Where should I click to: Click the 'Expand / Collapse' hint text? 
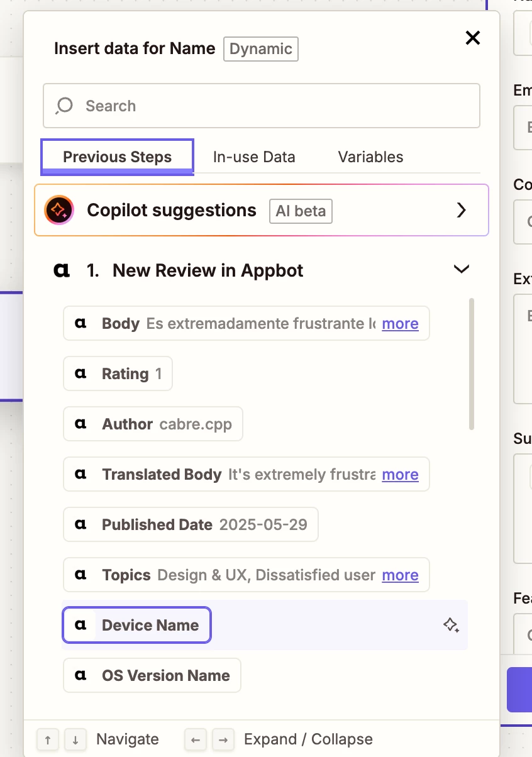tap(308, 739)
